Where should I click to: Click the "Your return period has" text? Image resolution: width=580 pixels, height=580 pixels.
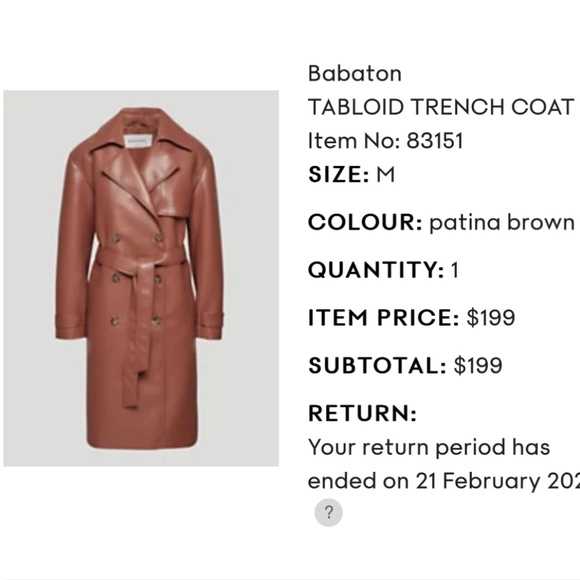click(x=429, y=447)
